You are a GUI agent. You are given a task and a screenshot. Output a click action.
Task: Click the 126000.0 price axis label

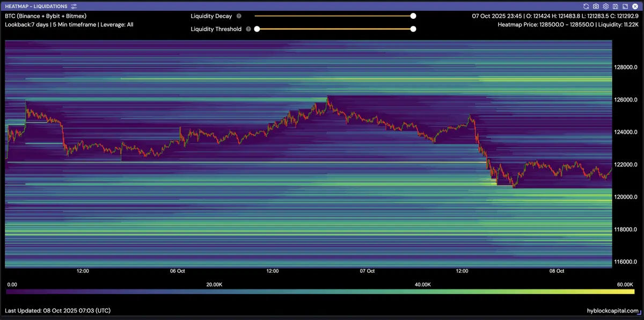pyautogui.click(x=626, y=100)
